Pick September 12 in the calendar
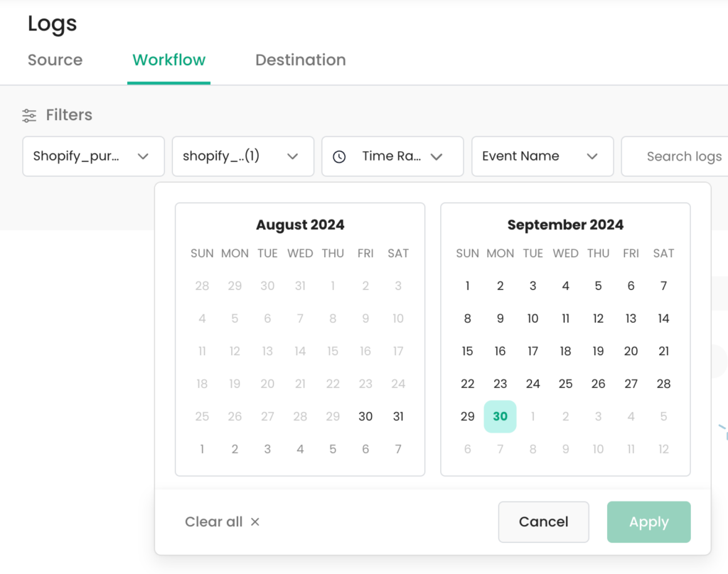Image resolution: width=728 pixels, height=574 pixels. click(x=598, y=318)
